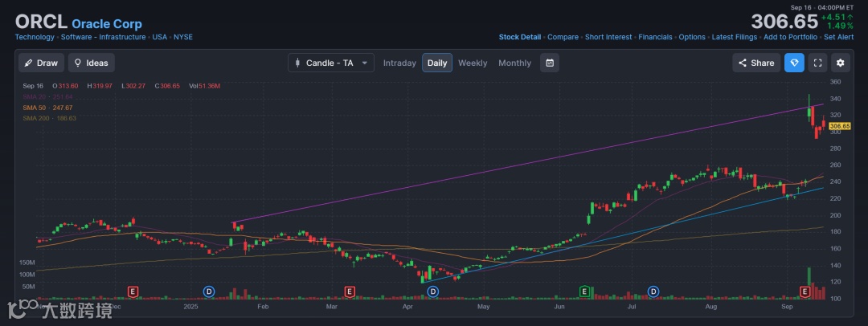Image resolution: width=868 pixels, height=326 pixels.
Task: Click the ORCL ticker heading
Action: 41,22
